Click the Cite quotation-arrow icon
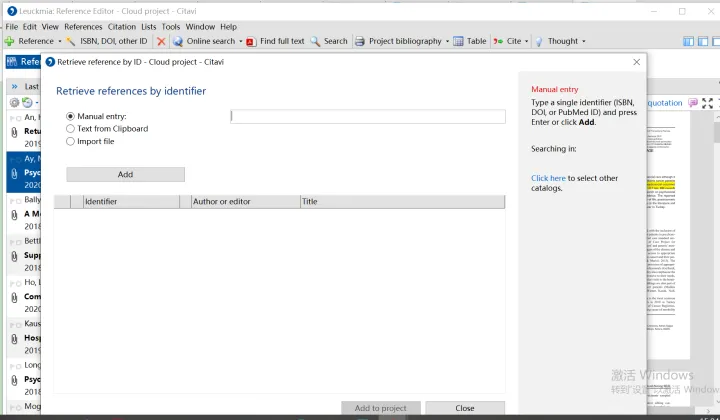 [x=498, y=41]
